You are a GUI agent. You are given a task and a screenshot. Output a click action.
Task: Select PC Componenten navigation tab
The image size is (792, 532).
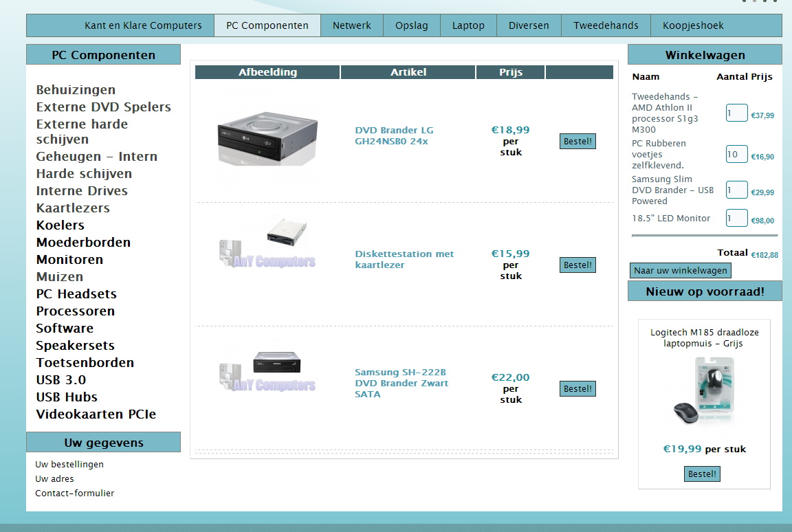[267, 25]
